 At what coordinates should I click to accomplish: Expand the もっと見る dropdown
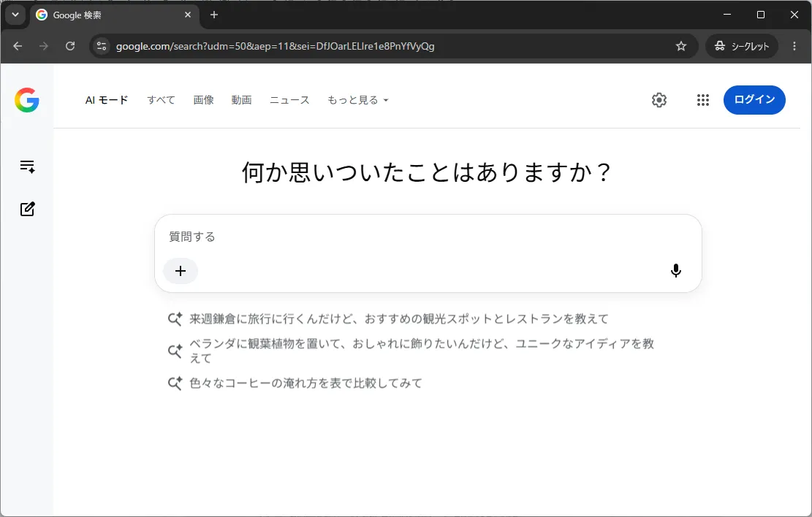tap(358, 100)
